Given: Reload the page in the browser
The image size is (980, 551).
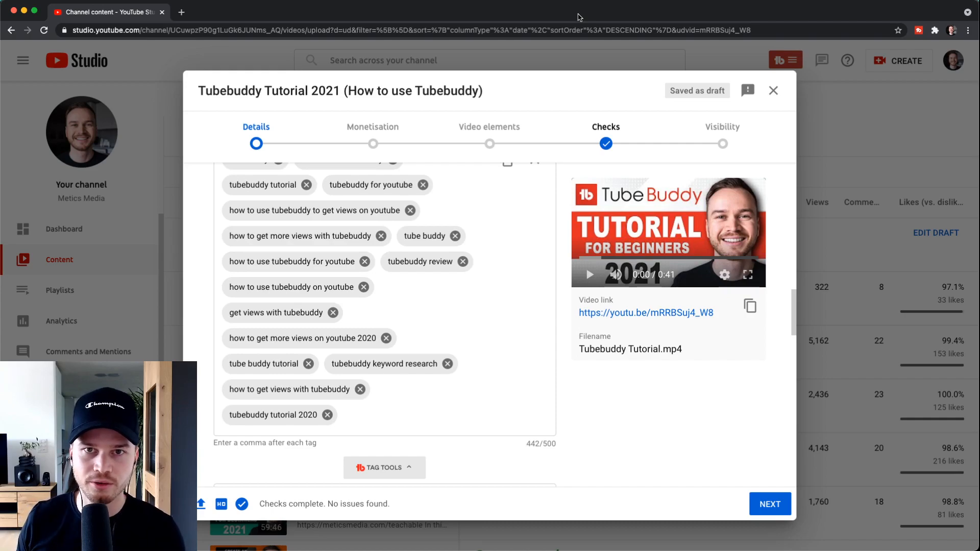Looking at the screenshot, I should tap(44, 30).
